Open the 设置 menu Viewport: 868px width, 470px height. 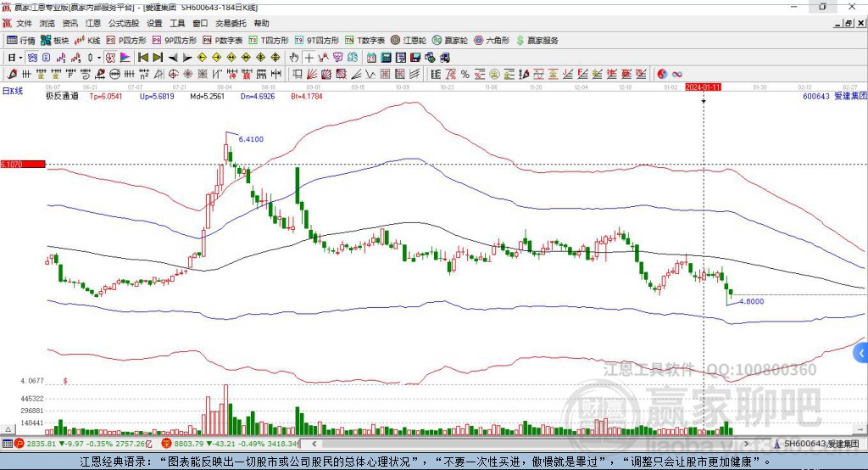tap(154, 23)
